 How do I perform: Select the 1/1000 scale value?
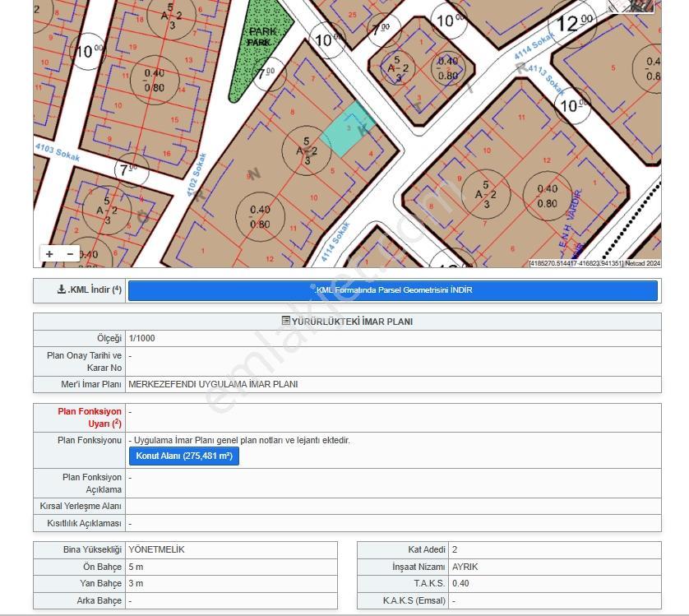click(141, 338)
